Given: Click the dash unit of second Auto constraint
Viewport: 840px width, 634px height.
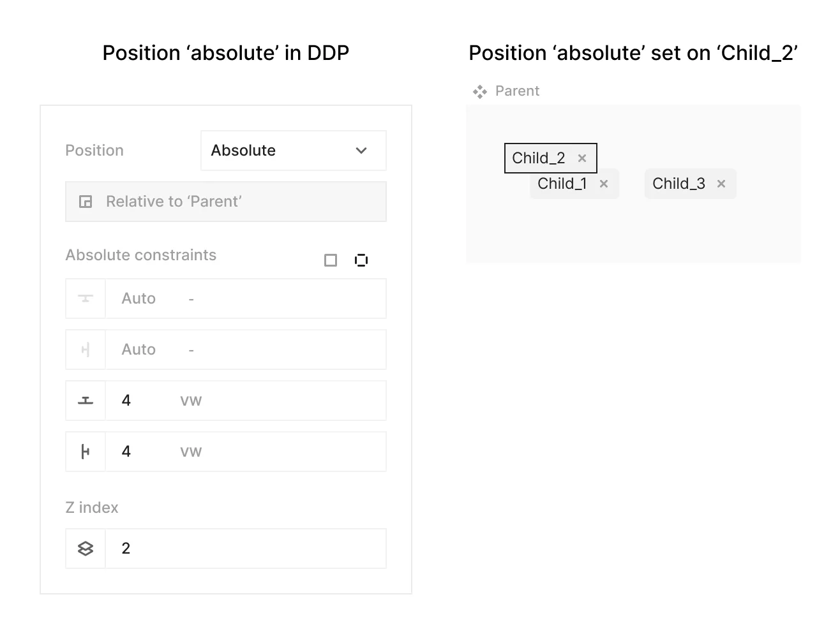Looking at the screenshot, I should coord(191,350).
